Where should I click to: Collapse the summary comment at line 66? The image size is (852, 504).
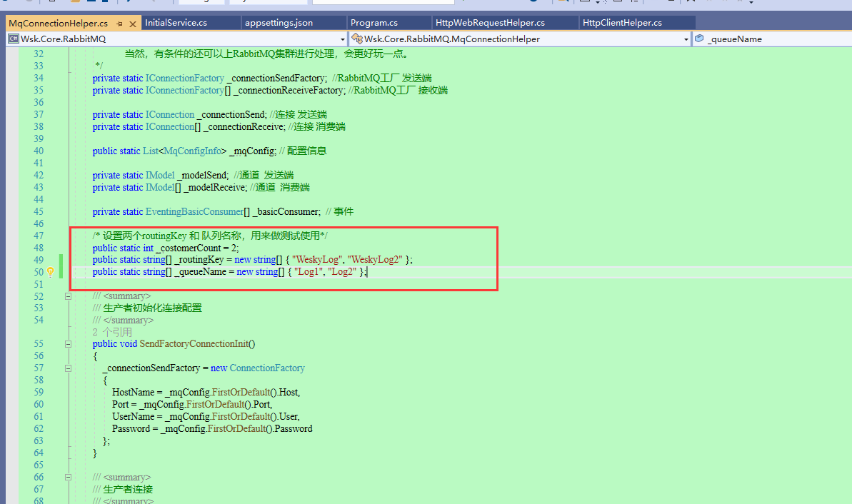(x=68, y=478)
